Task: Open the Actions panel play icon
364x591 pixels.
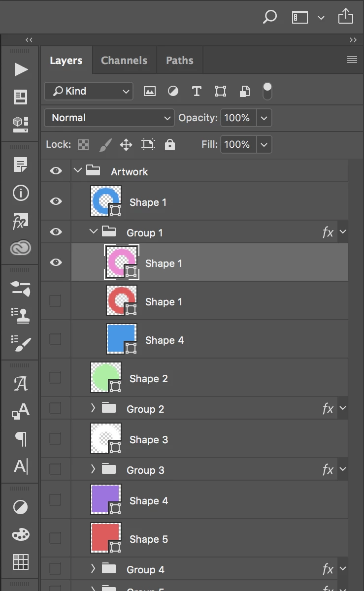Action: (21, 69)
